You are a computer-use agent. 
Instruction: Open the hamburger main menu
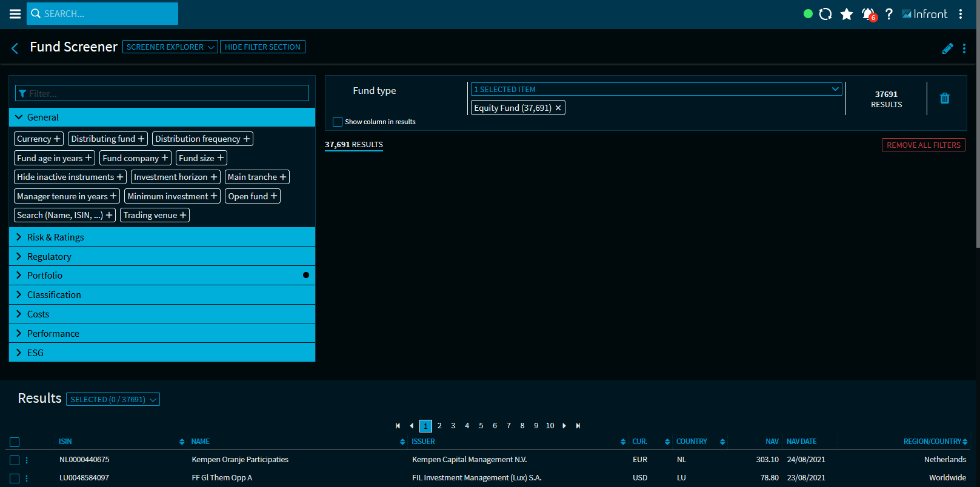pyautogui.click(x=15, y=14)
